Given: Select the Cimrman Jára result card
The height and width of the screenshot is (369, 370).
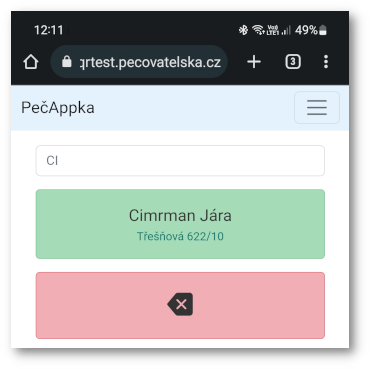Looking at the screenshot, I should (x=180, y=224).
